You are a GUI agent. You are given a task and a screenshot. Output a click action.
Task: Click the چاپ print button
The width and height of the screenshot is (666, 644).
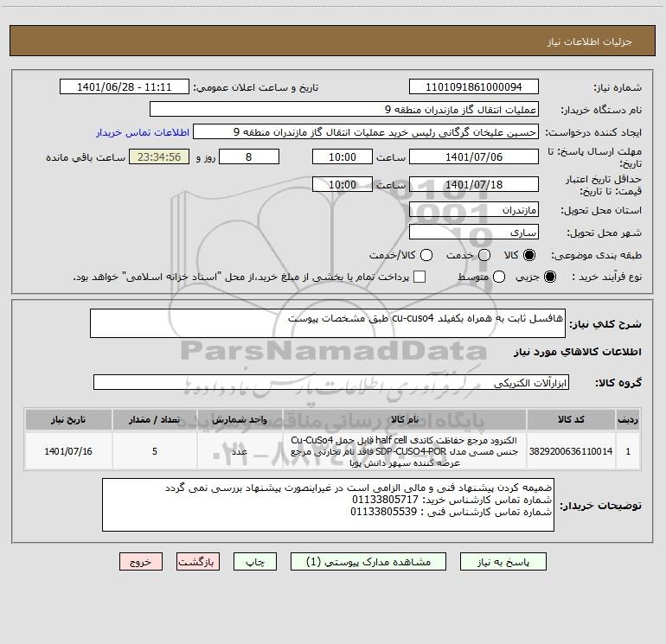(x=255, y=561)
